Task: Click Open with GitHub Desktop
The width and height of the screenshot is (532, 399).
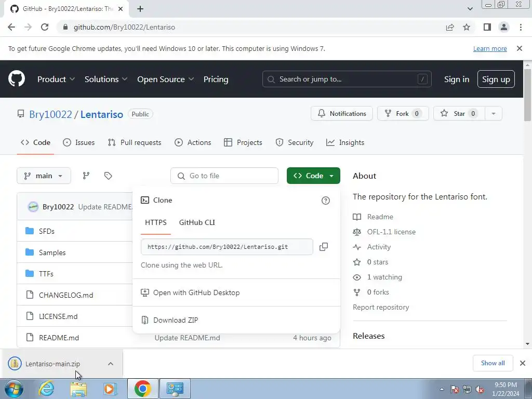Action: coord(196,292)
